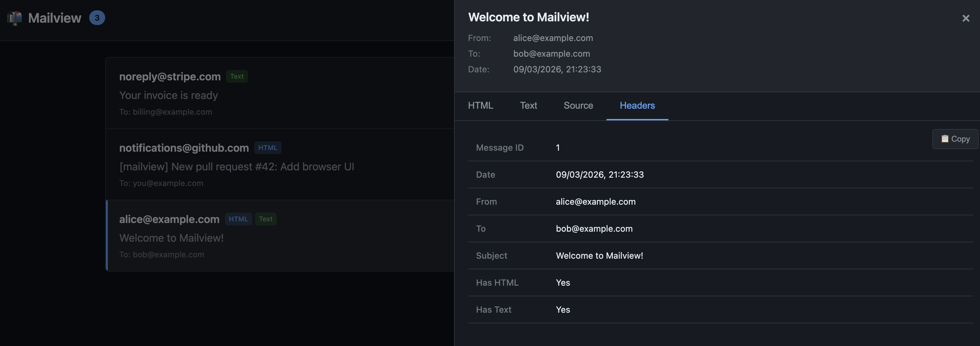This screenshot has width=980, height=346.
Task: Select the alice@example.com email in the list
Action: tap(280, 235)
